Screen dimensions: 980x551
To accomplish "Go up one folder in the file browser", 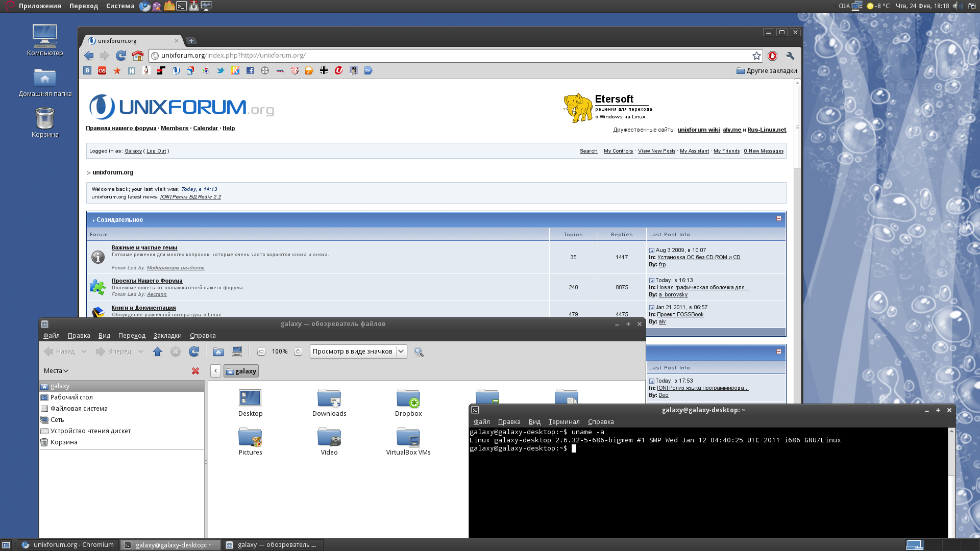I will click(x=157, y=352).
